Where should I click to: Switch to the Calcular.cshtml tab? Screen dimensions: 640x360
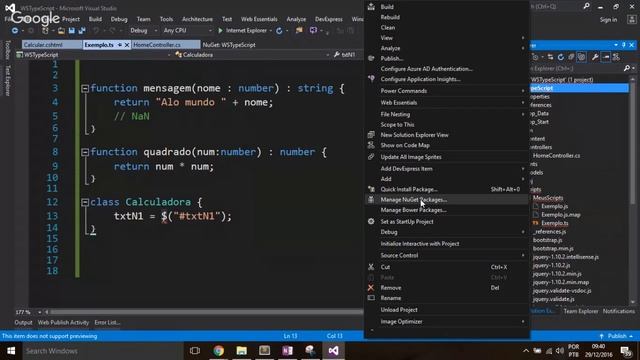pyautogui.click(x=51, y=45)
